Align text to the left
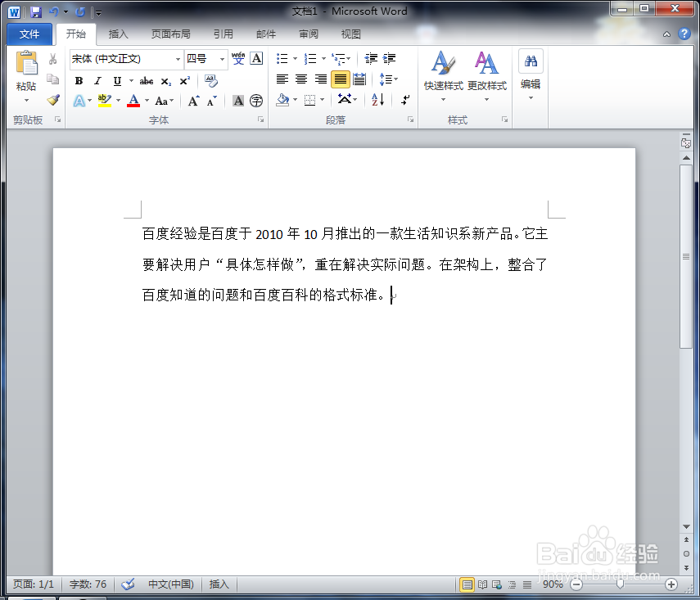The width and height of the screenshot is (700, 600). (x=282, y=79)
